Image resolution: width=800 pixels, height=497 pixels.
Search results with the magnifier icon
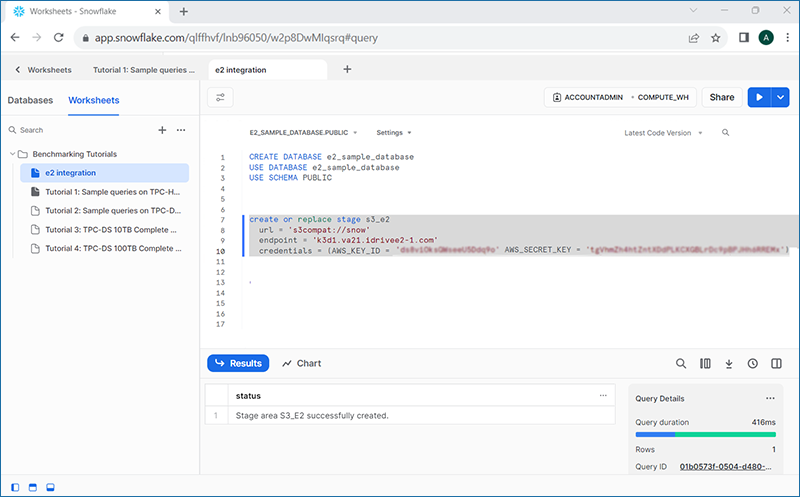click(x=681, y=363)
